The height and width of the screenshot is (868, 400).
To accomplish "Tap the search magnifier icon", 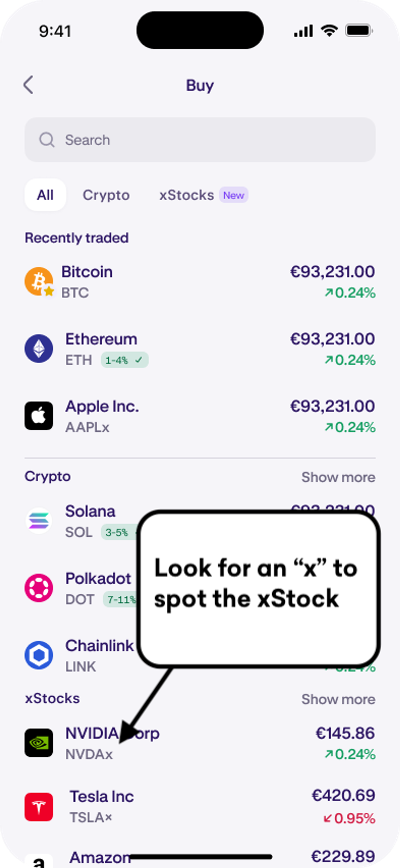I will pyautogui.click(x=46, y=140).
